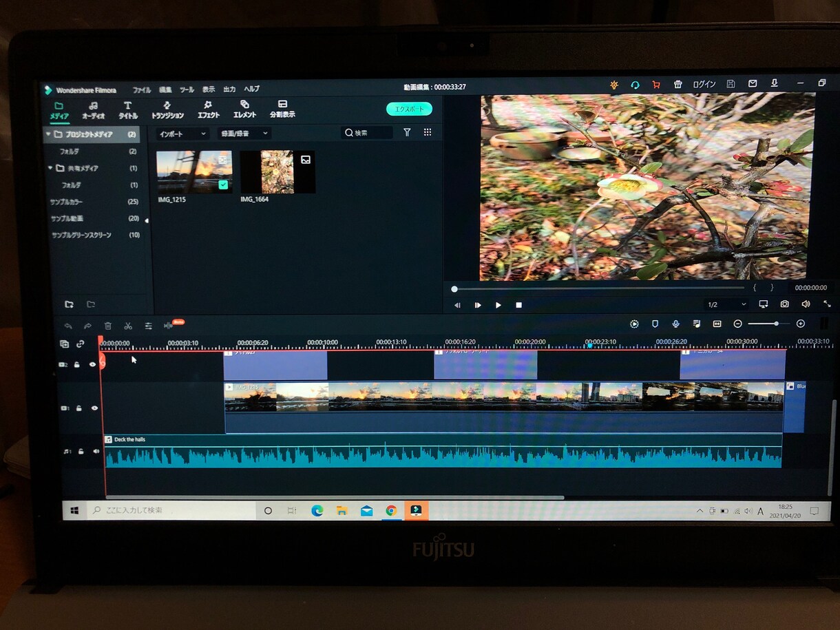Open the headset support icon
840x630 pixels.
pos(635,85)
